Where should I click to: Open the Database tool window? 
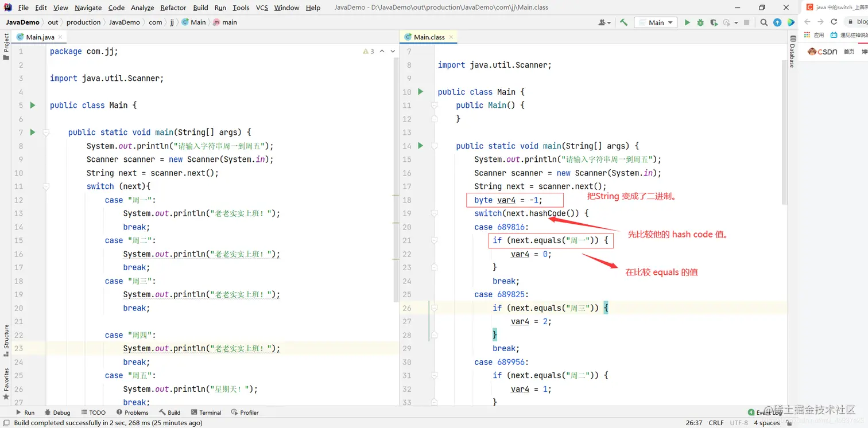pyautogui.click(x=792, y=52)
